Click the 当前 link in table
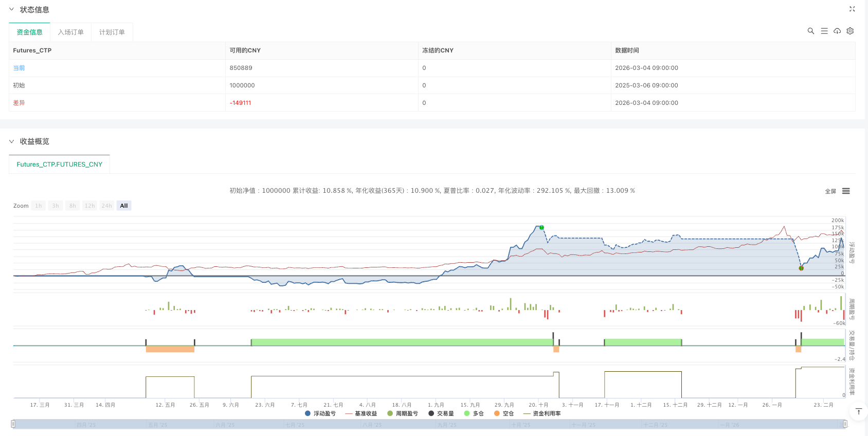868x436 pixels. click(x=19, y=68)
